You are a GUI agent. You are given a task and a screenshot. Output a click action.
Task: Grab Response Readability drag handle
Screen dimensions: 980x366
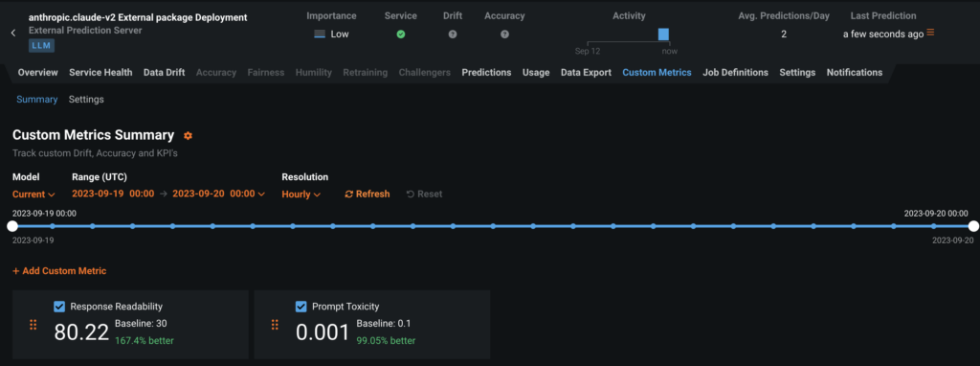tap(33, 325)
